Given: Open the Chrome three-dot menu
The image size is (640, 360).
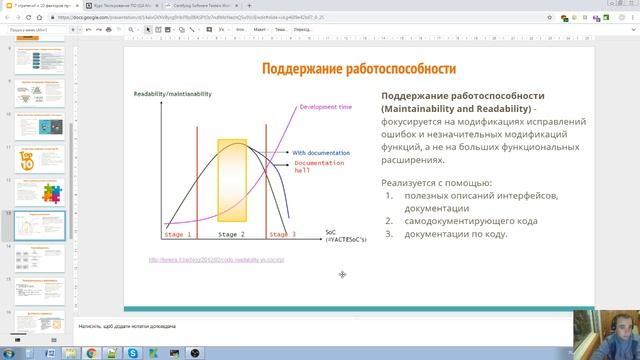Looking at the screenshot, I should [x=633, y=18].
